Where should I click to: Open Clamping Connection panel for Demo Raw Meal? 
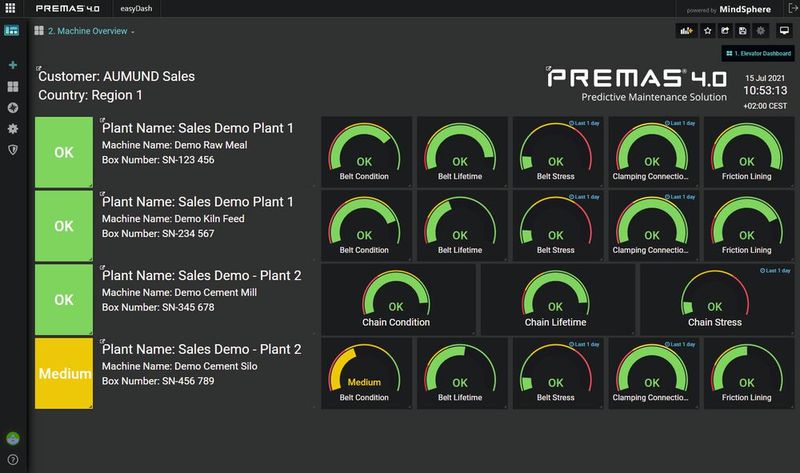point(654,152)
